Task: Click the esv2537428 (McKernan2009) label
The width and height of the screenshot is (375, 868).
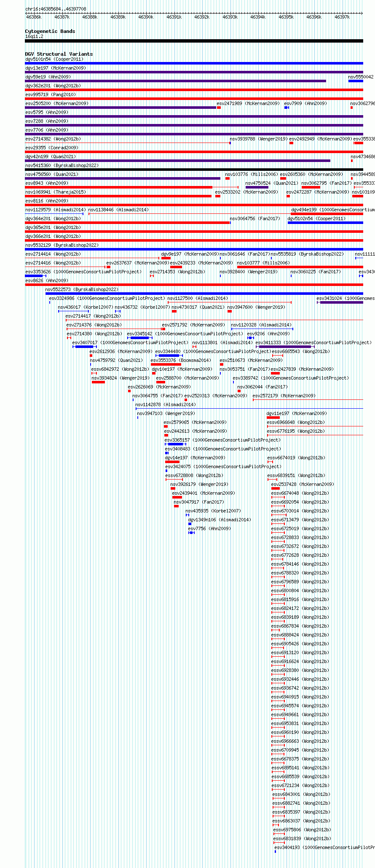Action: tap(303, 484)
